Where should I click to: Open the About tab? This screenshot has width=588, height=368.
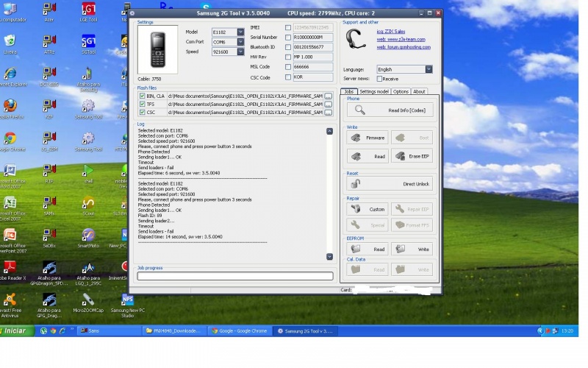click(419, 91)
